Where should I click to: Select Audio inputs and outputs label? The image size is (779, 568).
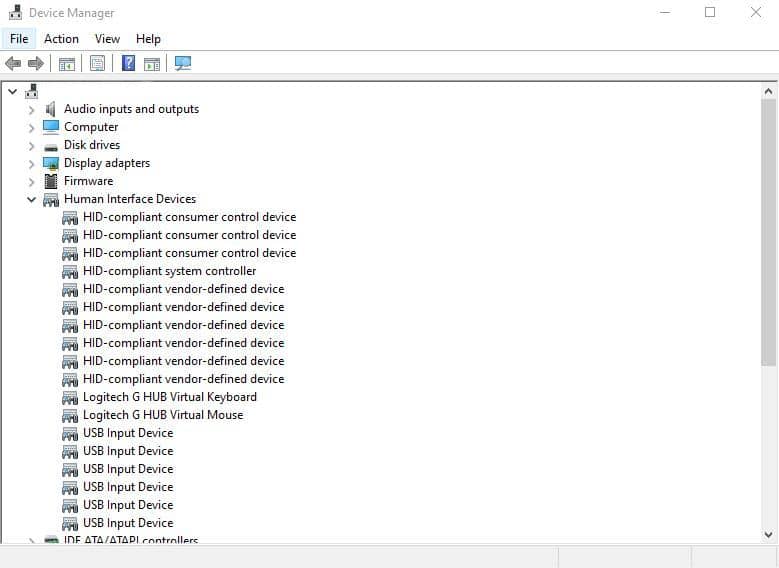click(x=131, y=109)
